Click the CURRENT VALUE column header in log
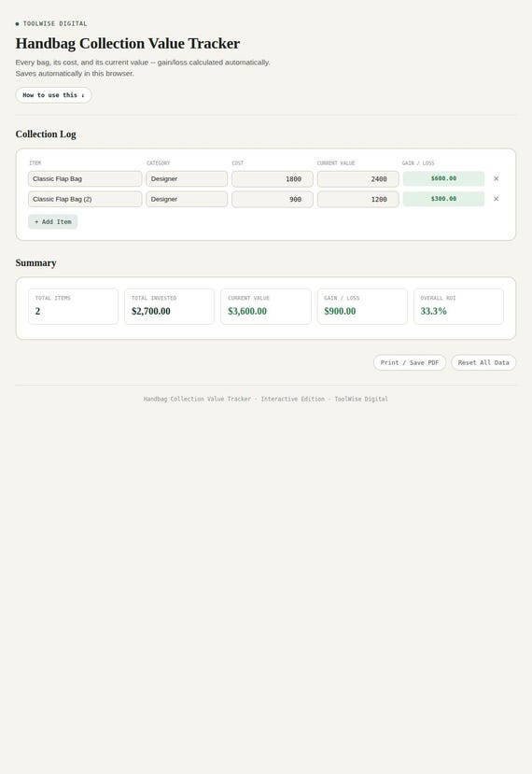Image resolution: width=532 pixels, height=774 pixels. (x=336, y=162)
